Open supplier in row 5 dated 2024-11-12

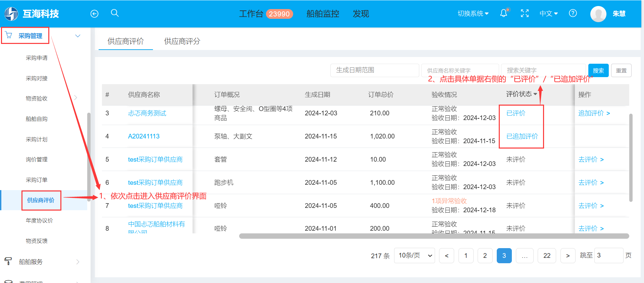(x=155, y=160)
